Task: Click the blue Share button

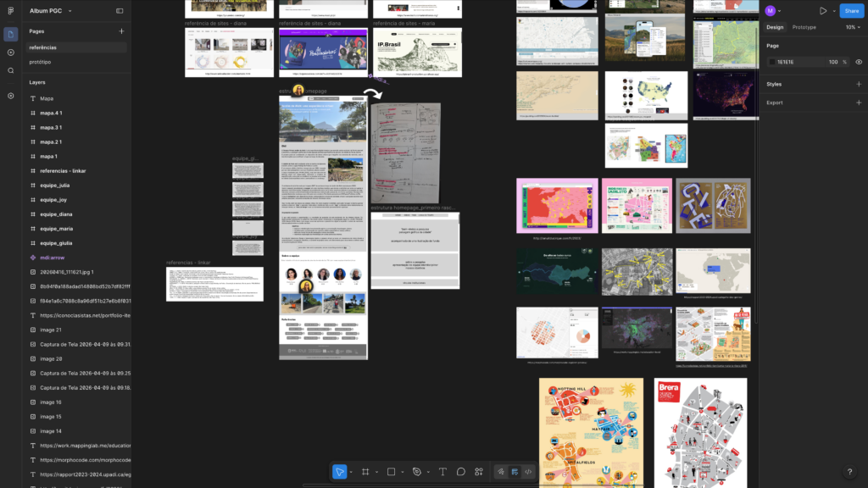Action: point(851,11)
